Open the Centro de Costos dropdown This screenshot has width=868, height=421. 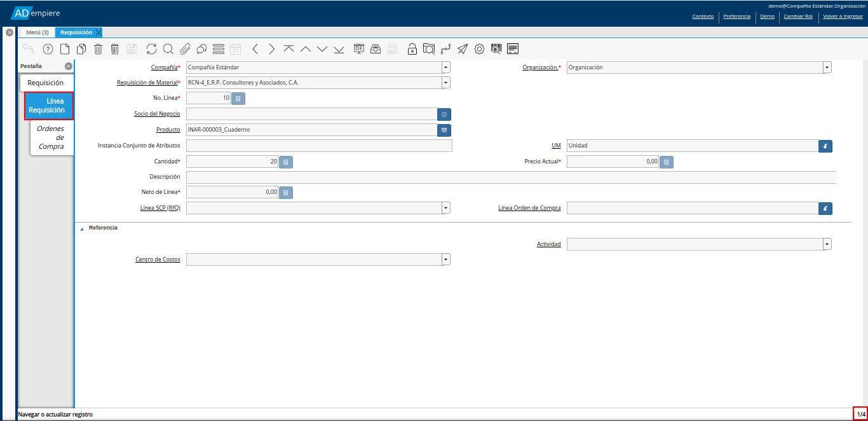coord(445,259)
